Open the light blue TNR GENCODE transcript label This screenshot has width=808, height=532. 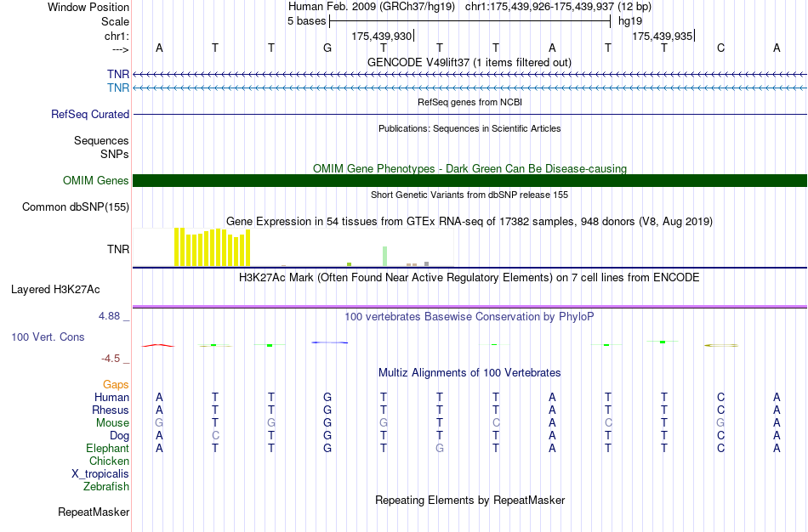pos(118,88)
